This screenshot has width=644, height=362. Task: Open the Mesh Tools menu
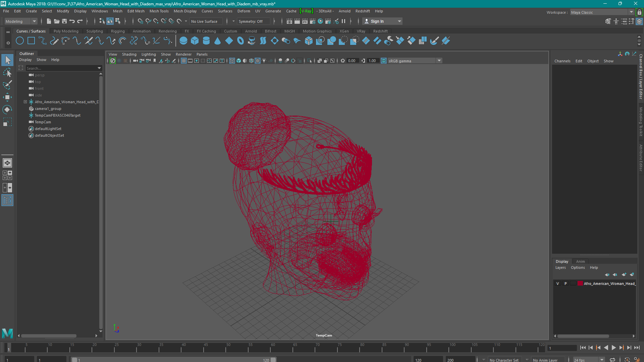point(159,11)
